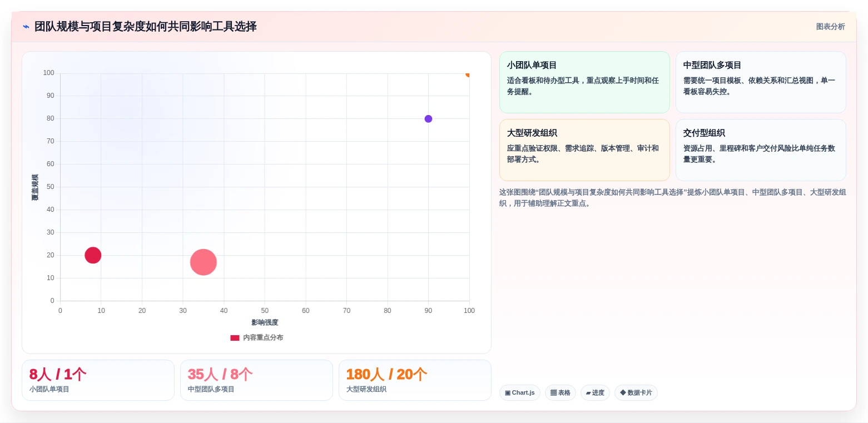Open the 交付型组织 card
This screenshot has height=423, width=868.
(x=761, y=150)
